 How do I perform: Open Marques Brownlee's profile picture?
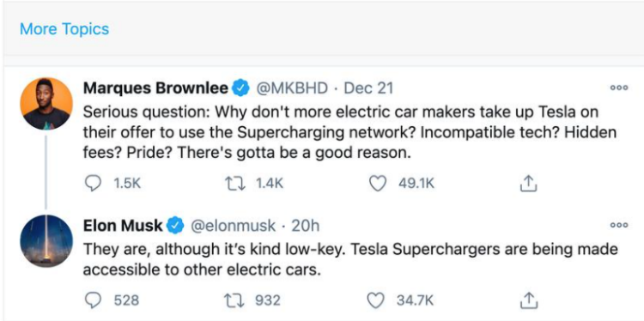coord(46,104)
